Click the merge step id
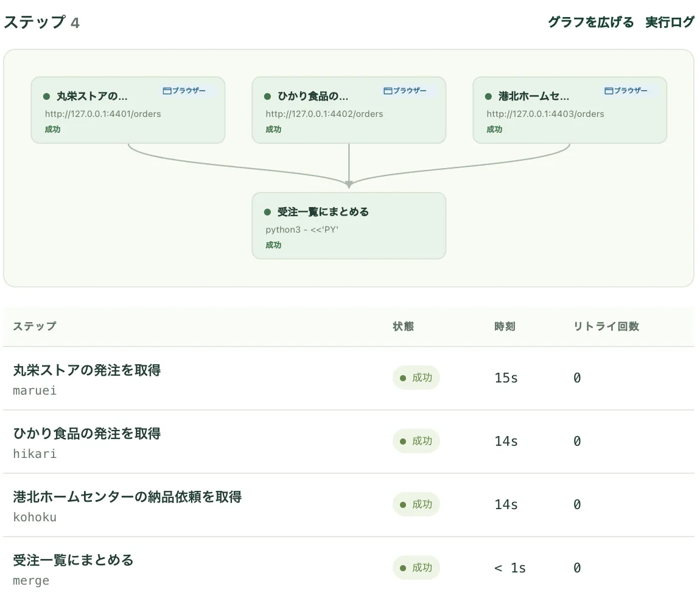This screenshot has width=700, height=609. 31,581
